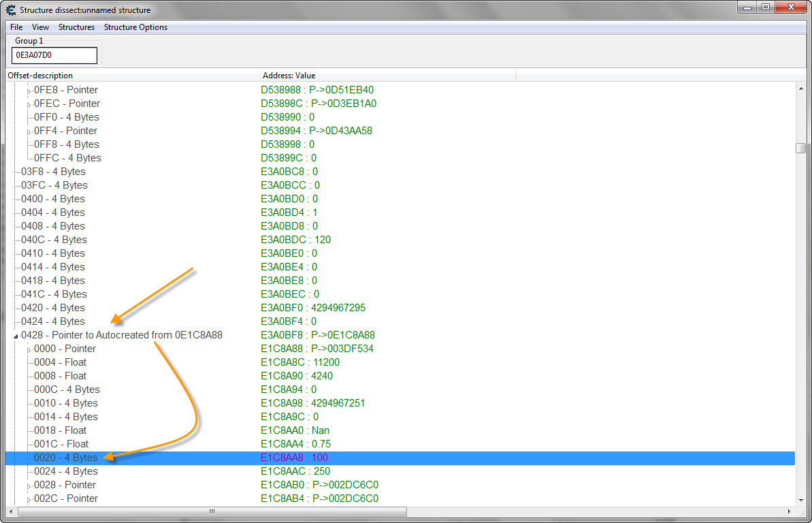
Task: Select the 040C - 4 Bytes row
Action: (54, 240)
